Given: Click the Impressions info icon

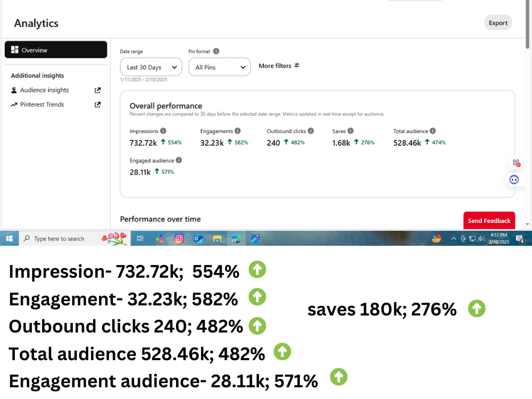Looking at the screenshot, I should coord(163,131).
